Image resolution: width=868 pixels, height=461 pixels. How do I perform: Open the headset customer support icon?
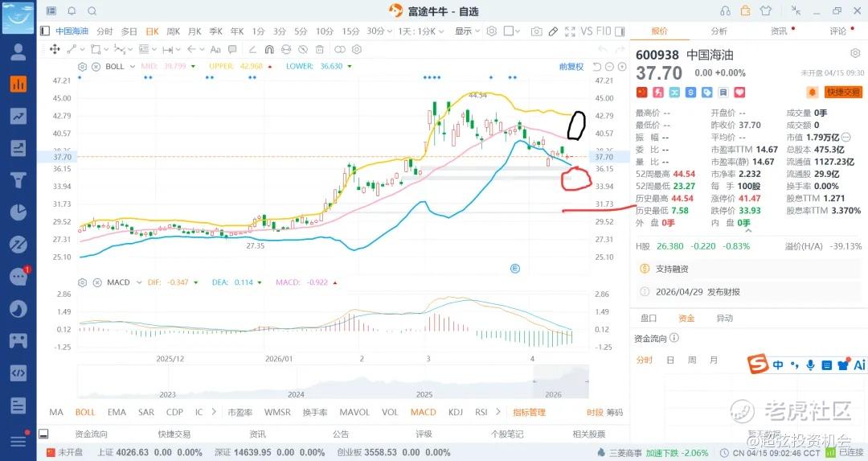point(726,11)
